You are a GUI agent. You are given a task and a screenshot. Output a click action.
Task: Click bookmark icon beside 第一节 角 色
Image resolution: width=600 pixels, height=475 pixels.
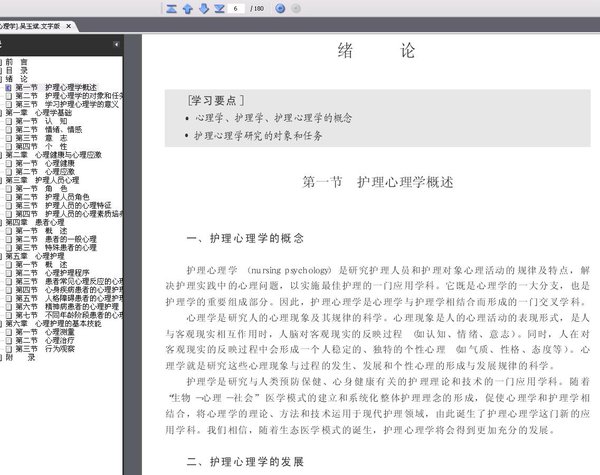pos(9,189)
